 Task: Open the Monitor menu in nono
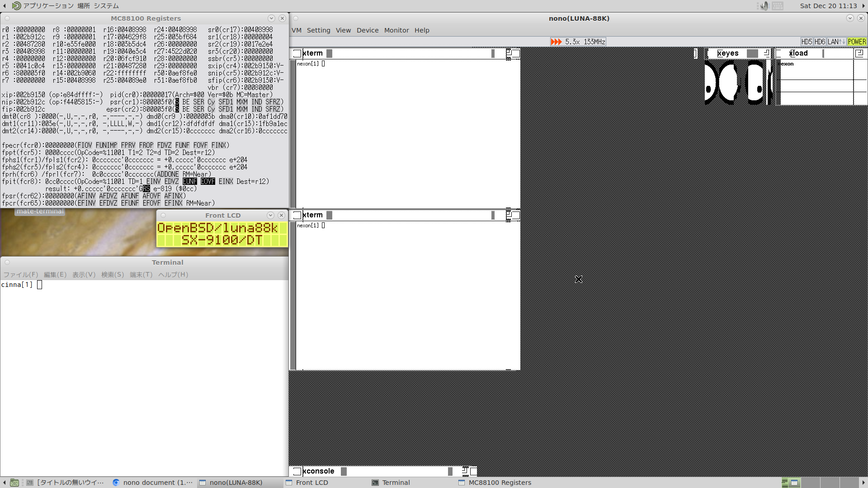[396, 30]
